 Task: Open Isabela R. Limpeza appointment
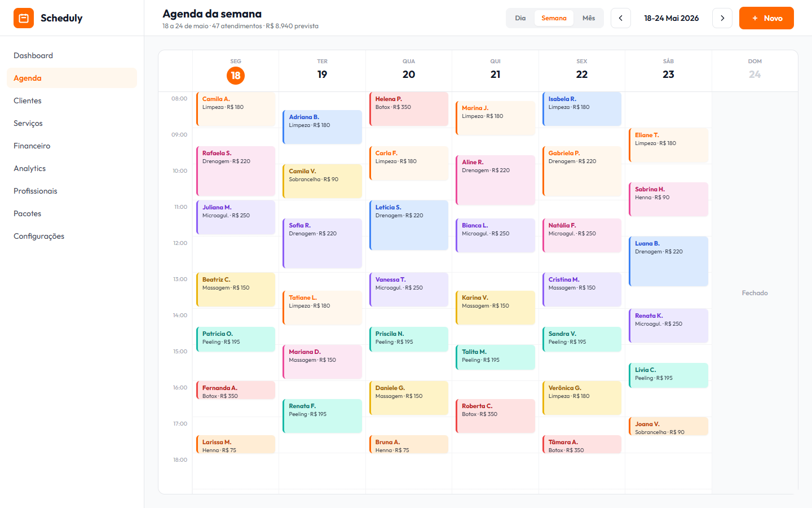click(582, 109)
